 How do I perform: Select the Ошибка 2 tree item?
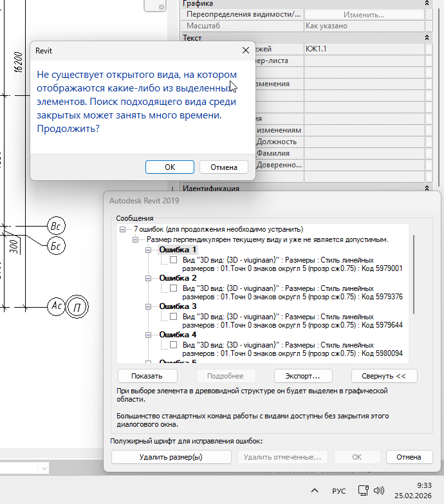click(x=178, y=278)
